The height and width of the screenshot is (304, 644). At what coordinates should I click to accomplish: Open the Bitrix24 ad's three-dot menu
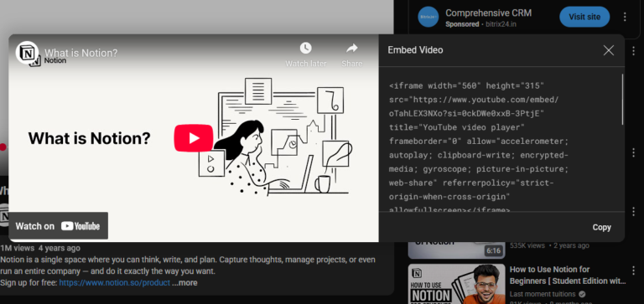[625, 17]
